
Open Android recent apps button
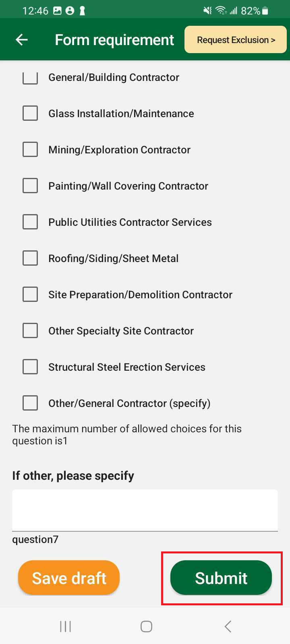point(65,626)
